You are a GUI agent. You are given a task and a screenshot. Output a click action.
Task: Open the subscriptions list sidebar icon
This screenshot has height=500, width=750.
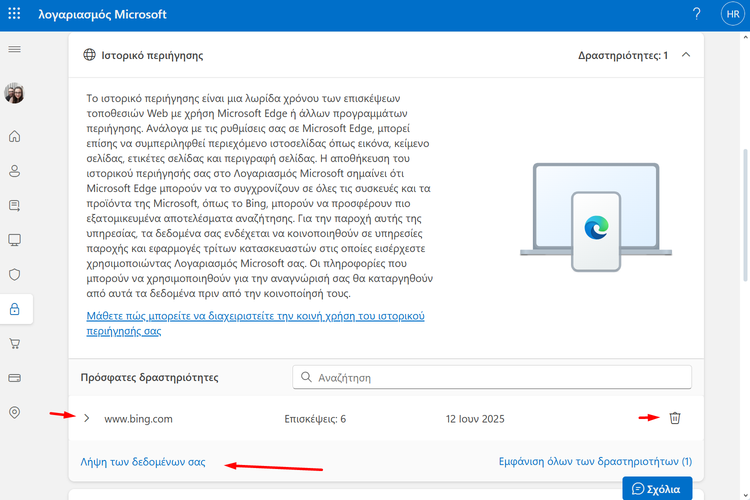click(14, 206)
